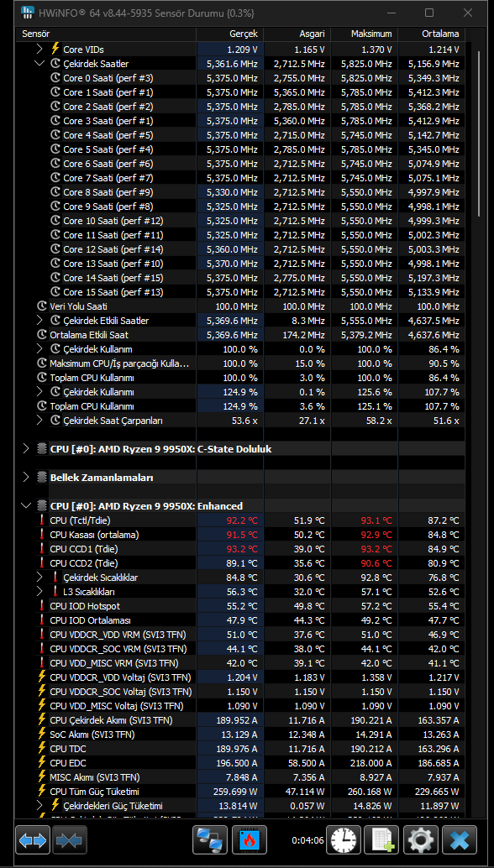Select Maksimum CPU/İş parçacığı Kullanımı row

point(242,363)
